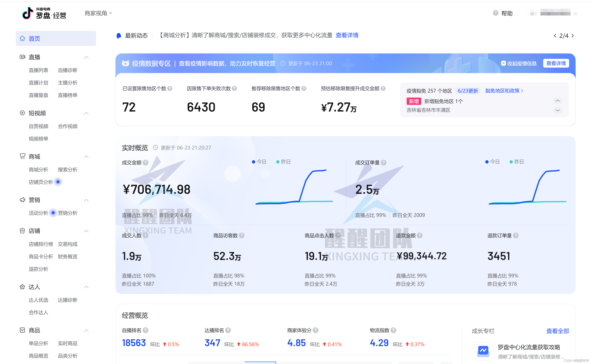592x364 pixels.
Task: Click info icon next to 已设置限售地区个数
Action: pos(170,89)
